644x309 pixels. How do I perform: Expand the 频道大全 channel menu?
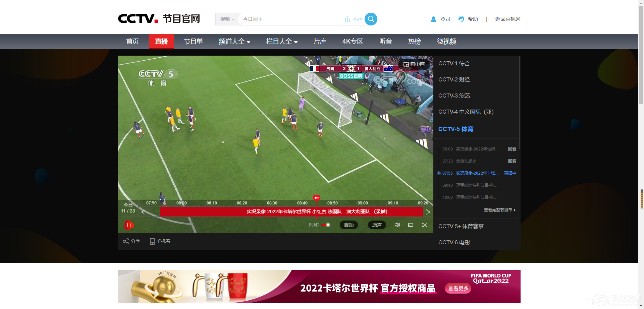234,41
